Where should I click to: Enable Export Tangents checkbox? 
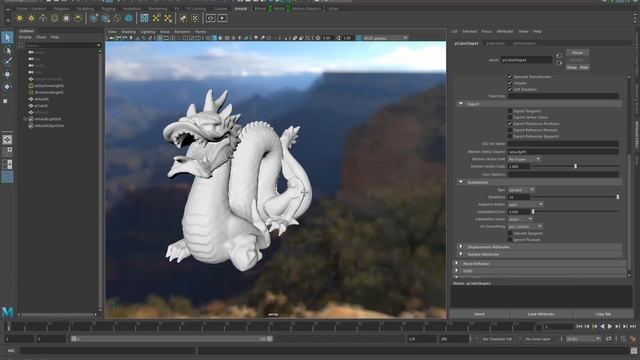click(x=510, y=111)
